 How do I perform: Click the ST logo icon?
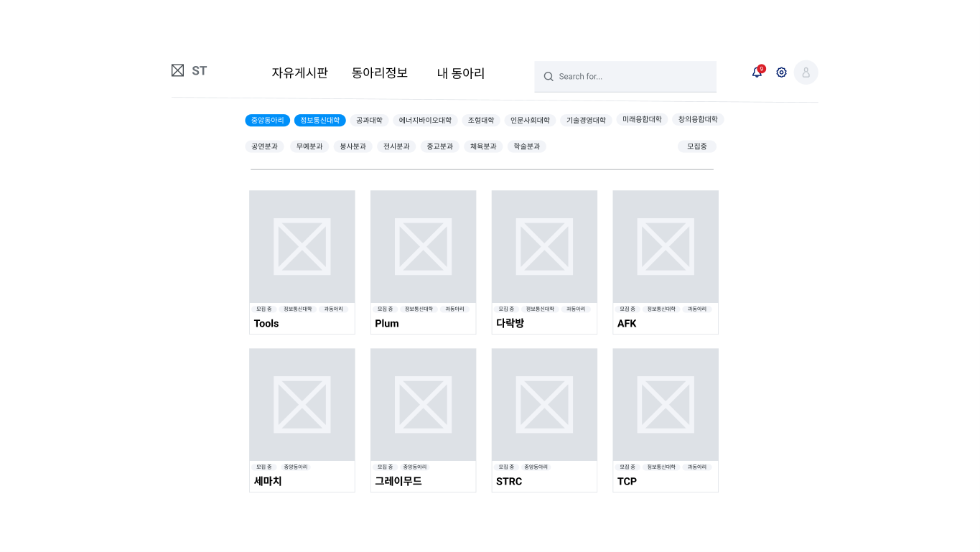[x=177, y=70]
